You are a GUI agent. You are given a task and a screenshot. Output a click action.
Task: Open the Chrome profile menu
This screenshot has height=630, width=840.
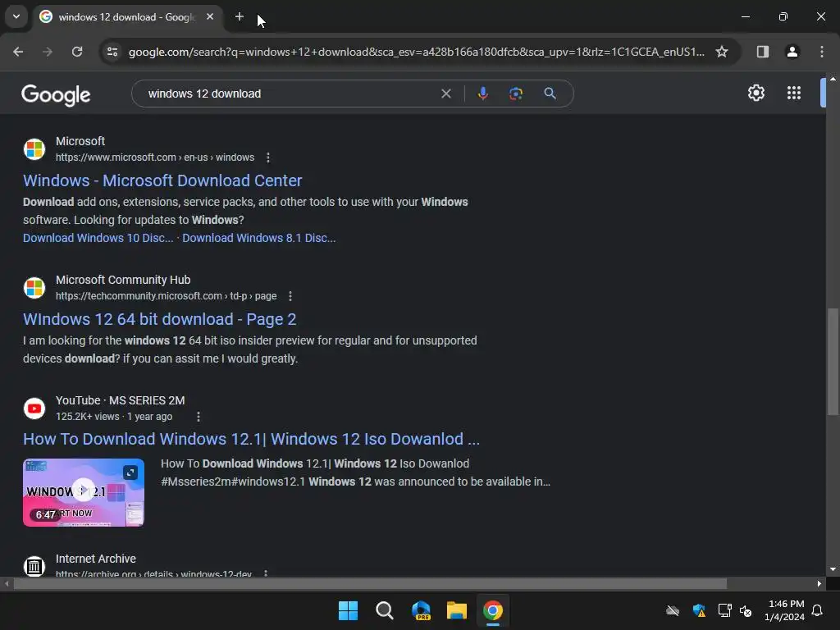coord(792,52)
